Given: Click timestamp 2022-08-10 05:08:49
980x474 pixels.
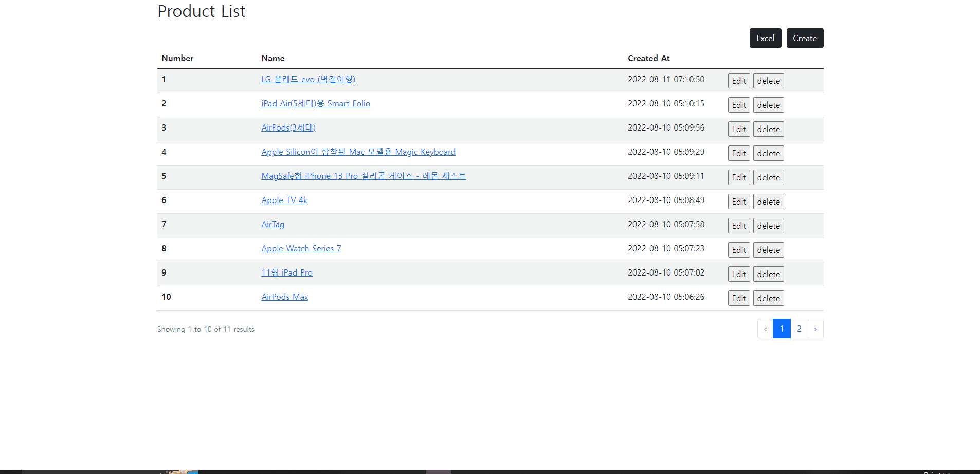Looking at the screenshot, I should 666,200.
